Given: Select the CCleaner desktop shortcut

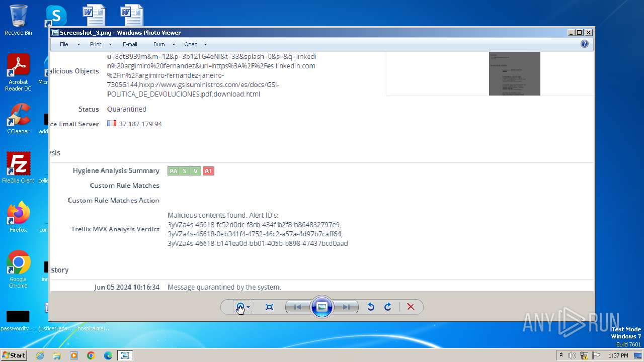Looking at the screenshot, I should click(x=18, y=119).
